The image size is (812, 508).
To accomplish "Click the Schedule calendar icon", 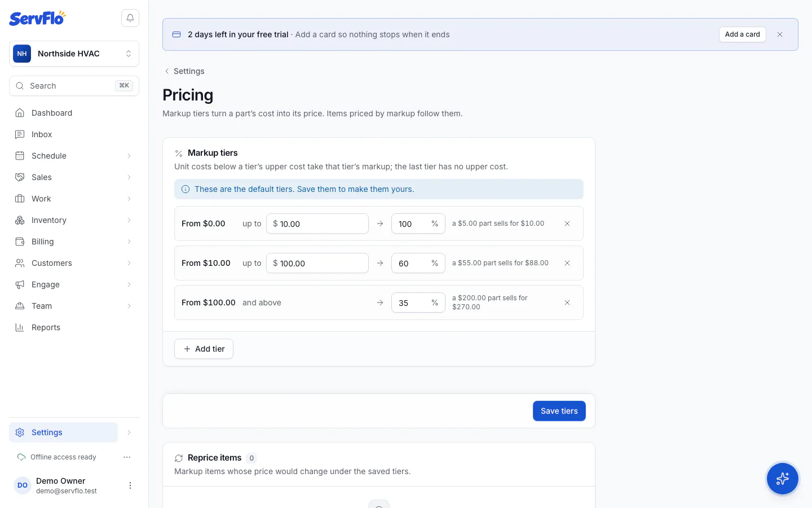I will point(20,156).
